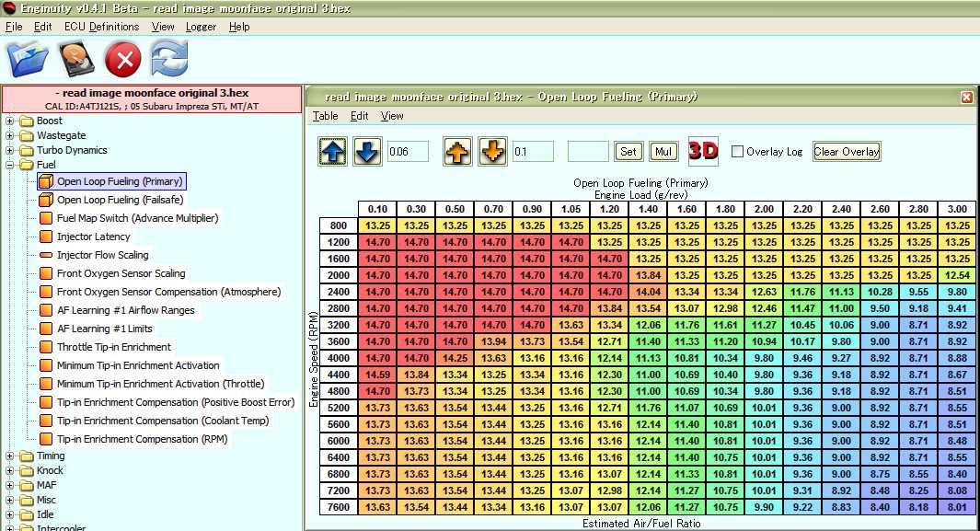Click the Set button
This screenshot has width=980, height=531.
628,152
